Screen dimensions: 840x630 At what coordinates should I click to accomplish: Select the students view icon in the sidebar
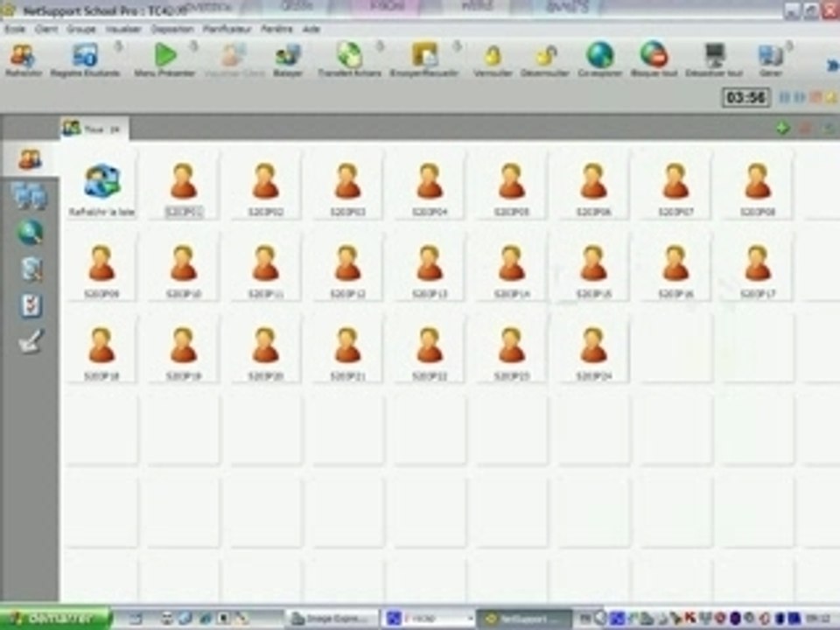pos(30,159)
